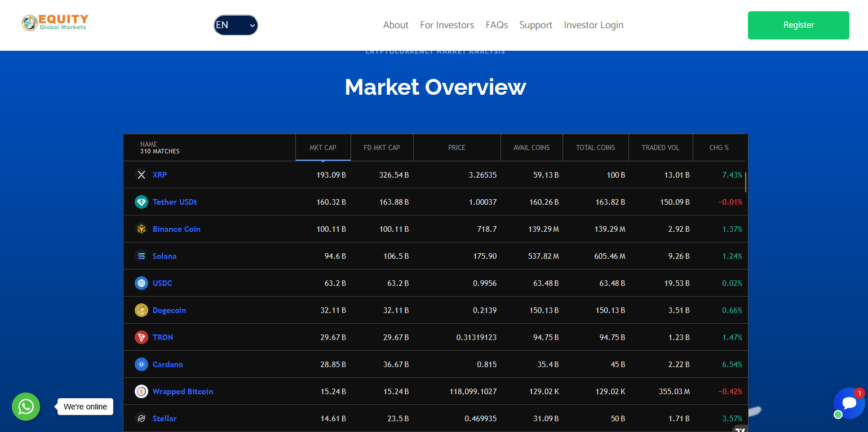Sort by the TRADED VOL column
The width and height of the screenshot is (868, 432).
[661, 147]
